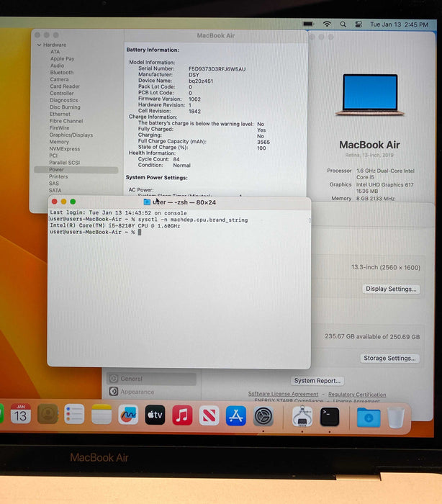
Task: Select SAS in the Hardware list
Action: point(54,184)
